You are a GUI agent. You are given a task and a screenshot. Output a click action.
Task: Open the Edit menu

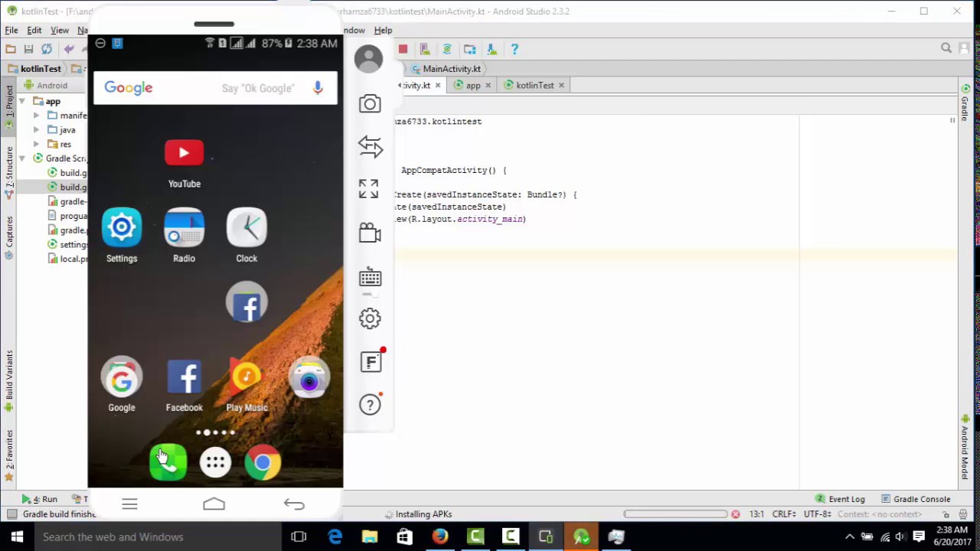[x=34, y=31]
